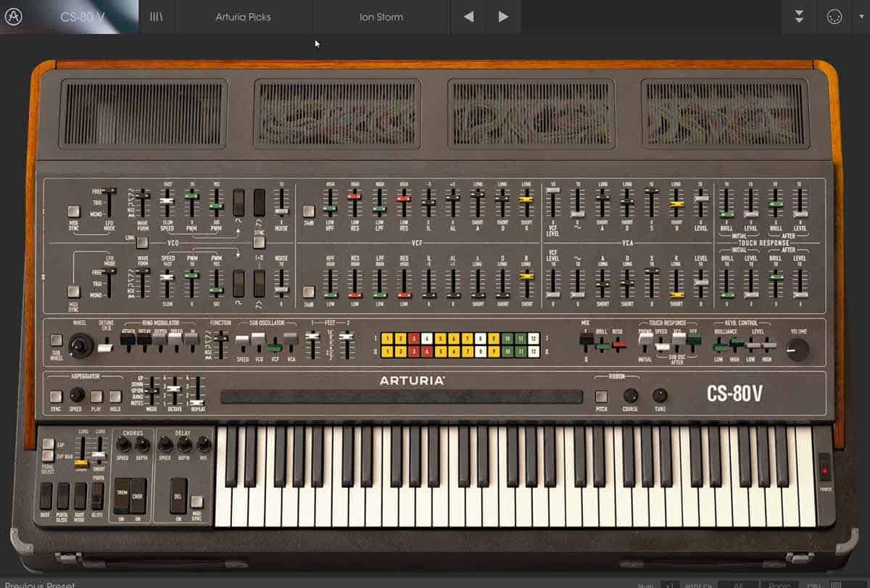870x588 pixels.
Task: Click the Ion Storm preset name
Action: click(x=381, y=17)
